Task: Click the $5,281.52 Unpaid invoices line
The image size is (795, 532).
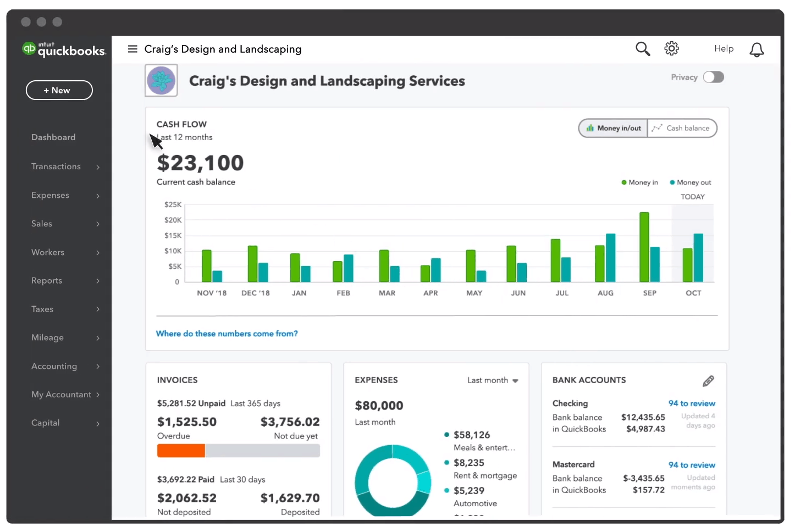Action: [x=218, y=403]
